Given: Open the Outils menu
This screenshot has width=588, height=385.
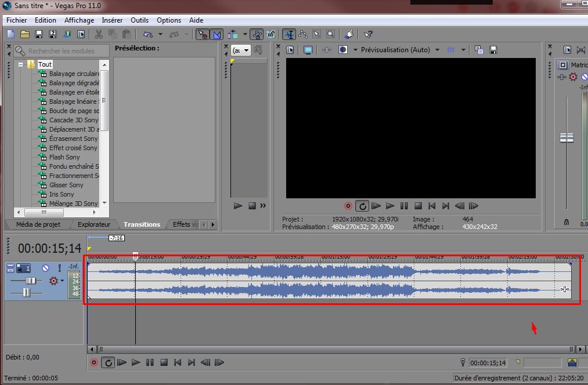Looking at the screenshot, I should pyautogui.click(x=139, y=20).
